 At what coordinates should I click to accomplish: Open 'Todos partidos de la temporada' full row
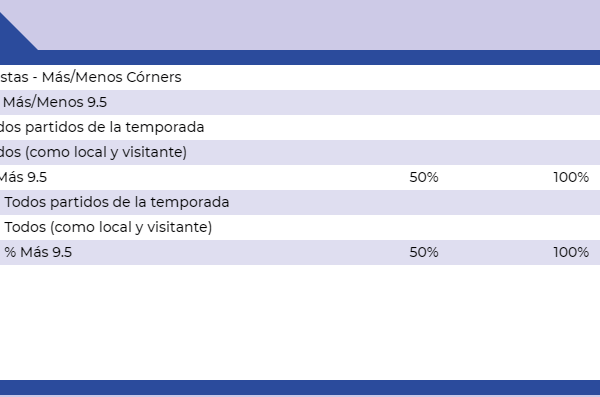(x=300, y=202)
